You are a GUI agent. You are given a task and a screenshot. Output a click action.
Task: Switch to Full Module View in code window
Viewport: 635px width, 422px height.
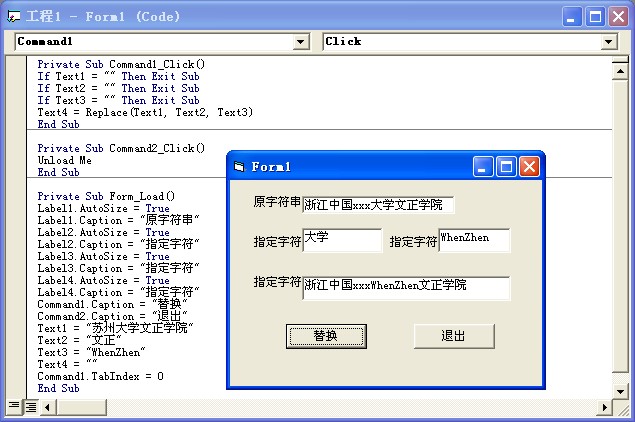(x=31, y=407)
